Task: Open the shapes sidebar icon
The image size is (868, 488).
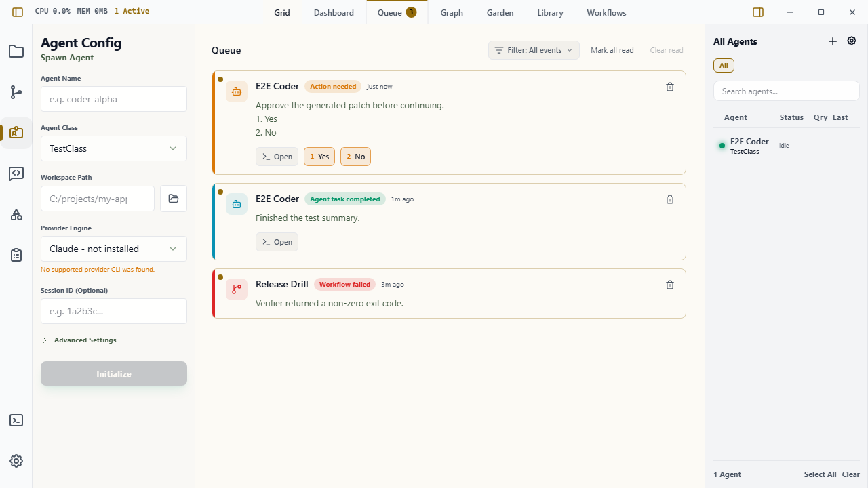Action: [x=16, y=214]
